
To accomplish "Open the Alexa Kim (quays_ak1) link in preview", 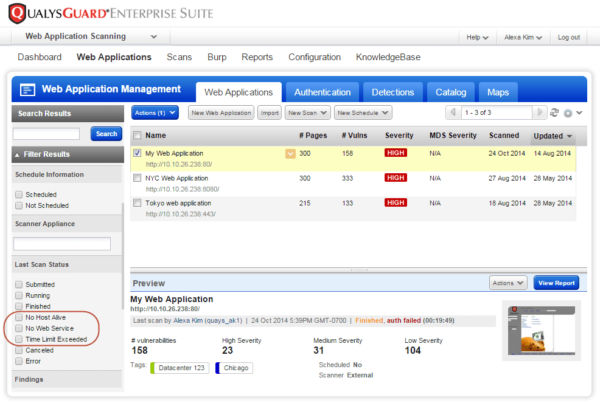I will 208,321.
